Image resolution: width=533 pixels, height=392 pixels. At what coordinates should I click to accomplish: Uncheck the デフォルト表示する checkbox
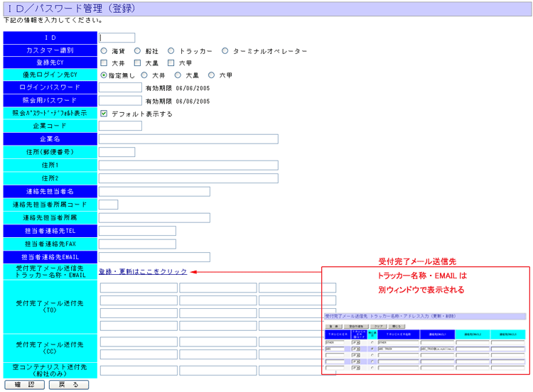[104, 114]
